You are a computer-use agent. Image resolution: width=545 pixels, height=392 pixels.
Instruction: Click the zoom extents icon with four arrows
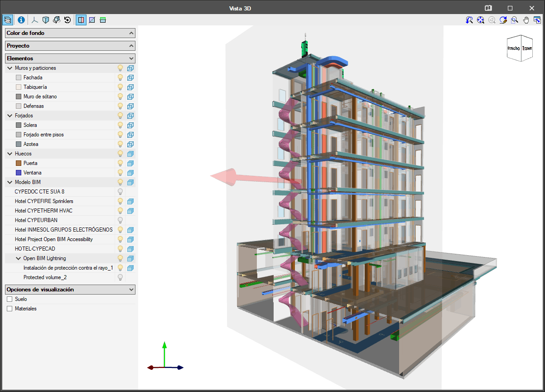coord(481,20)
